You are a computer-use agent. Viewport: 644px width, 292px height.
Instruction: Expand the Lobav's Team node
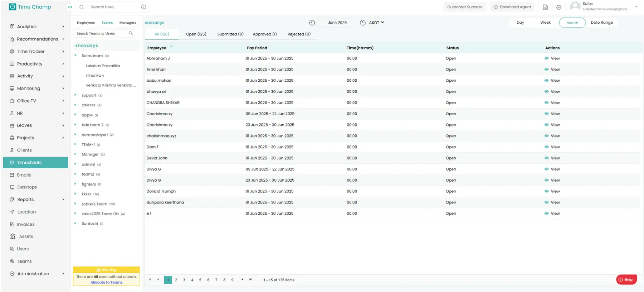click(x=75, y=204)
